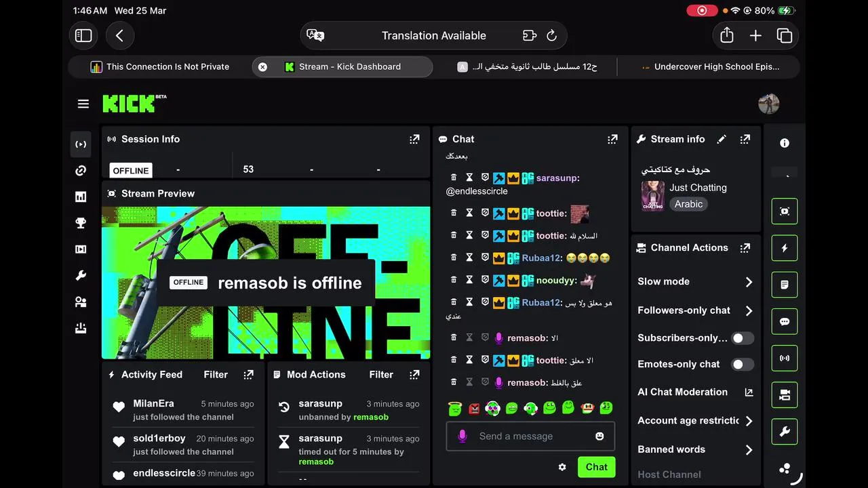
Task: Delete sarasunp's chat message with trash icon
Action: click(454, 178)
